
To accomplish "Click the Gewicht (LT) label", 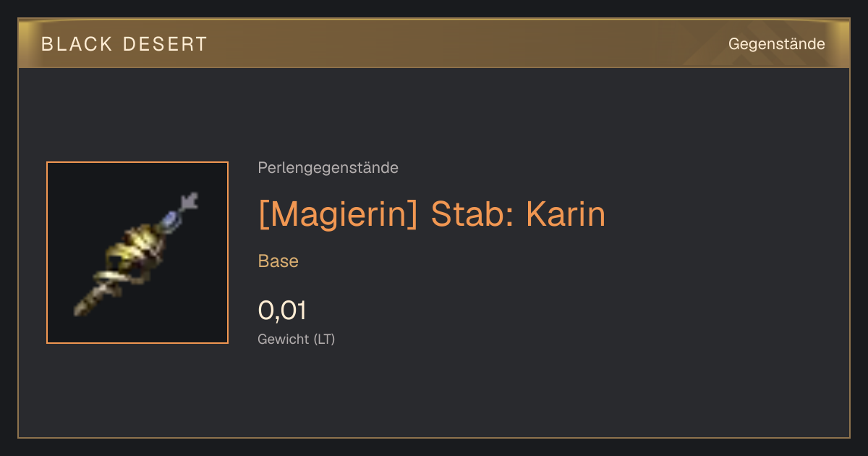I will [x=296, y=339].
